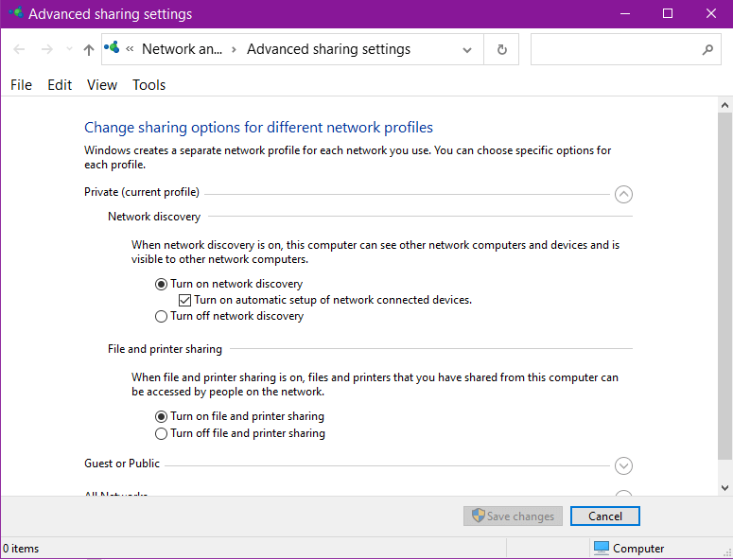
Task: Click the search magnifier icon
Action: point(707,49)
